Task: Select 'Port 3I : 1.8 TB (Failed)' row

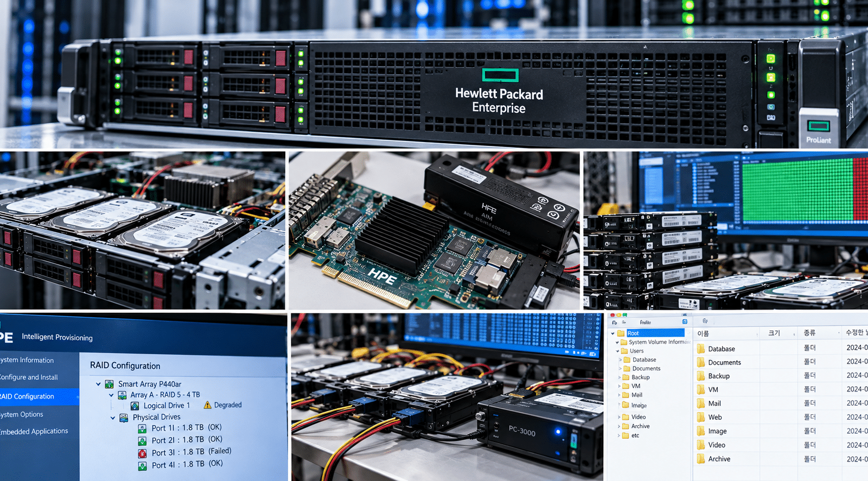Action: point(192,452)
